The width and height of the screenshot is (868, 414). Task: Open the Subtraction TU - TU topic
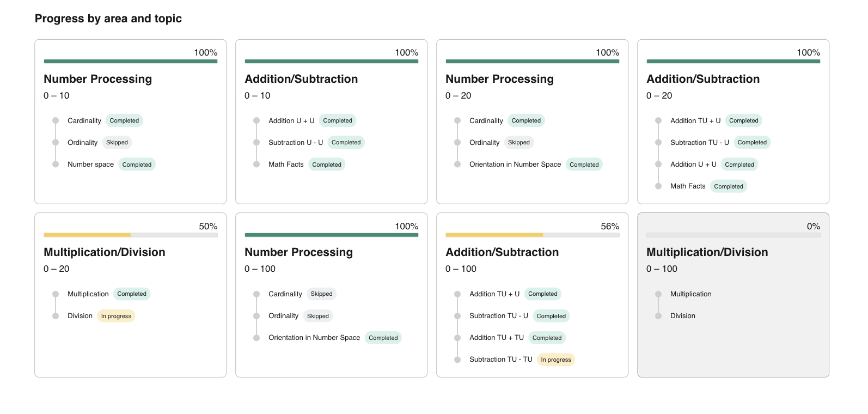(x=500, y=360)
